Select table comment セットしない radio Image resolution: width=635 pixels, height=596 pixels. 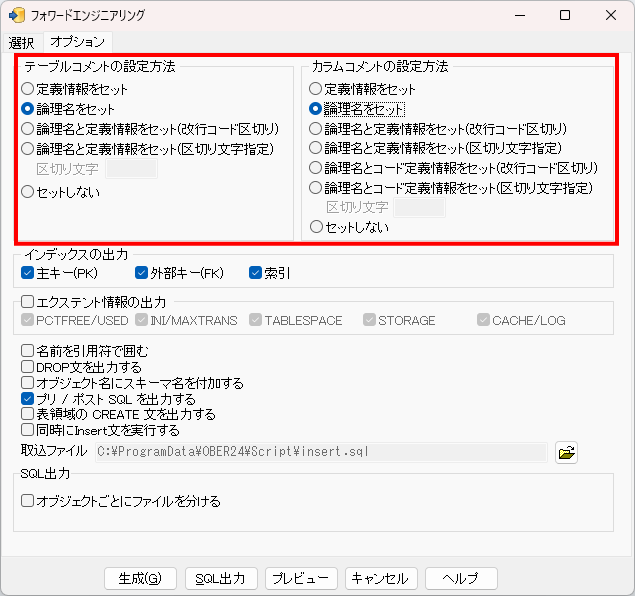[27, 192]
